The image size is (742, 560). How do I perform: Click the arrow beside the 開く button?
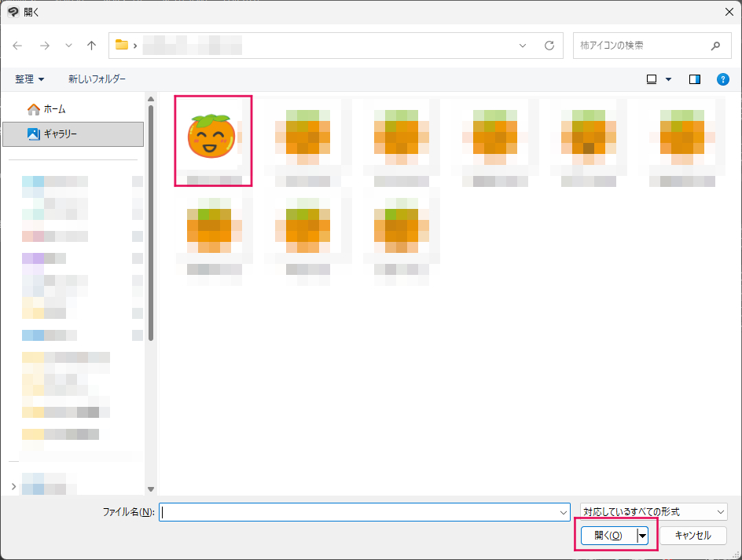pyautogui.click(x=642, y=536)
